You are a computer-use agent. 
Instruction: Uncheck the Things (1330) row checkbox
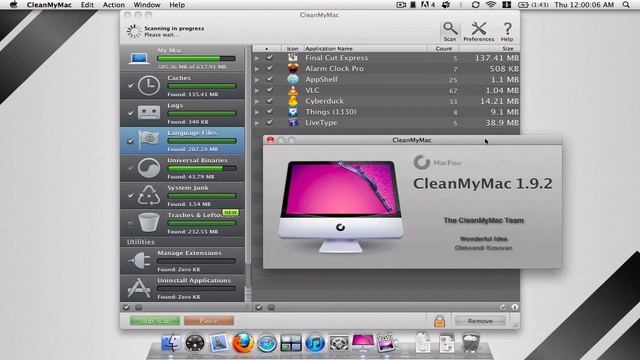269,111
